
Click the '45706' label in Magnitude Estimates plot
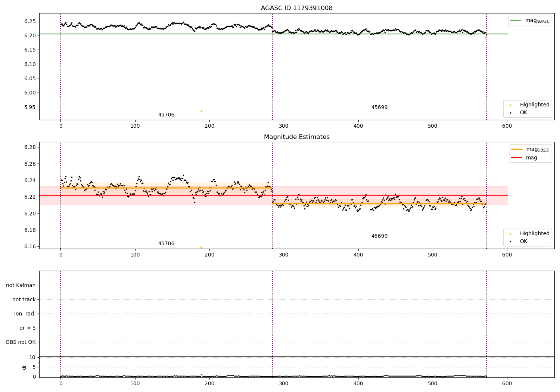coord(166,244)
